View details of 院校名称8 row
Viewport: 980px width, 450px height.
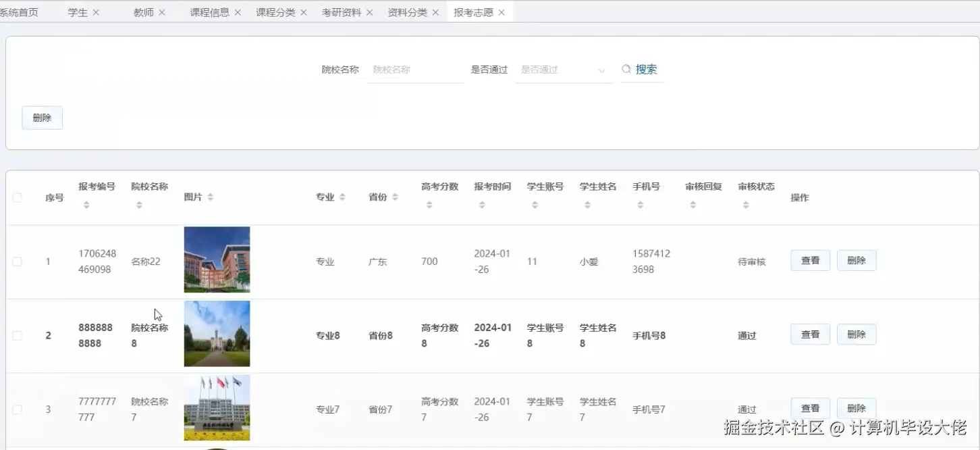click(810, 334)
